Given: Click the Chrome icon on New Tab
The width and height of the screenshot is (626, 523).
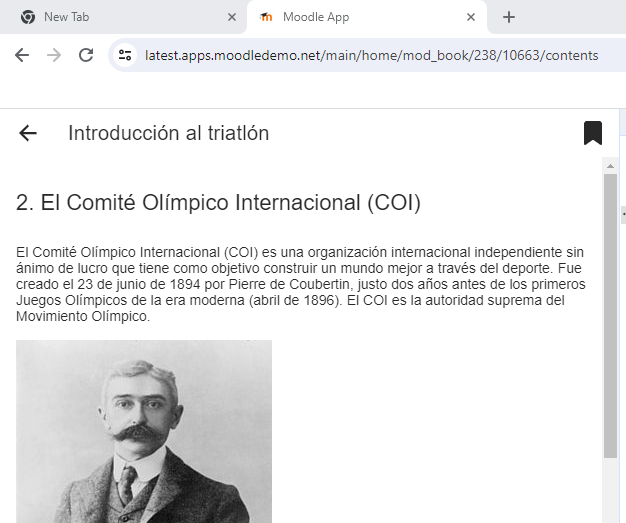Looking at the screenshot, I should [28, 17].
